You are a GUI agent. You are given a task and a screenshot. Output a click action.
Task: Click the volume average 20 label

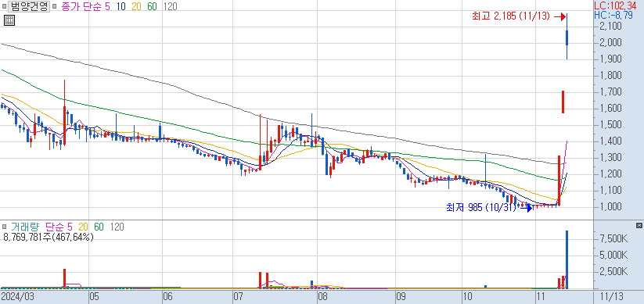[84, 227]
